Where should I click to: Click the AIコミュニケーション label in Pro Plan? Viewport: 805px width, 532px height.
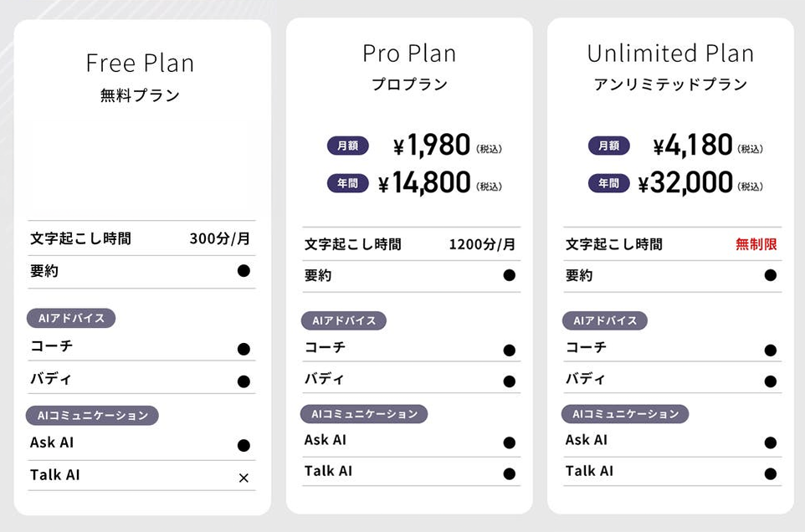(x=364, y=414)
